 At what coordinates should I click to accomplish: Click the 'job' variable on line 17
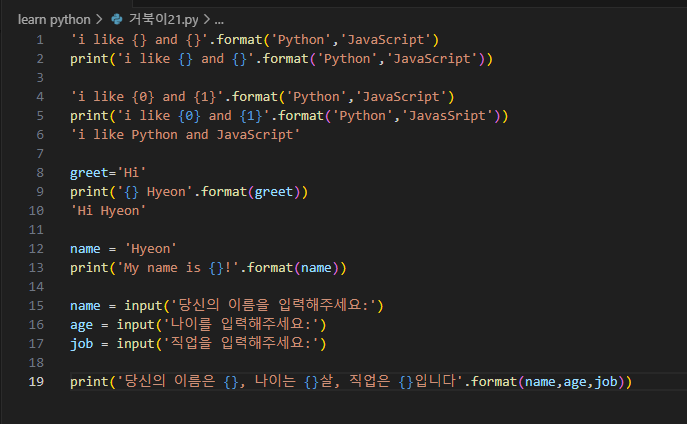click(81, 344)
